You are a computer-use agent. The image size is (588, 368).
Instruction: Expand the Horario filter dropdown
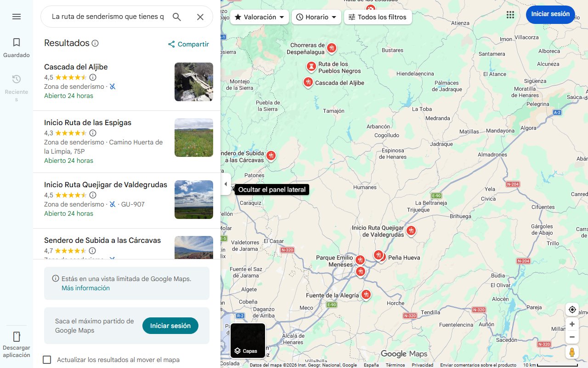coord(316,17)
